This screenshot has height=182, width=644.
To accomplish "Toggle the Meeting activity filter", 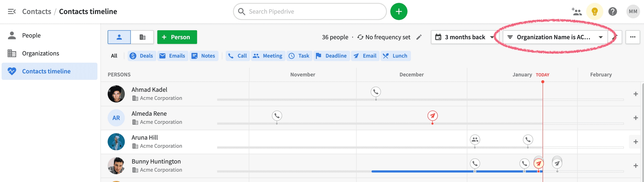I will tap(268, 56).
